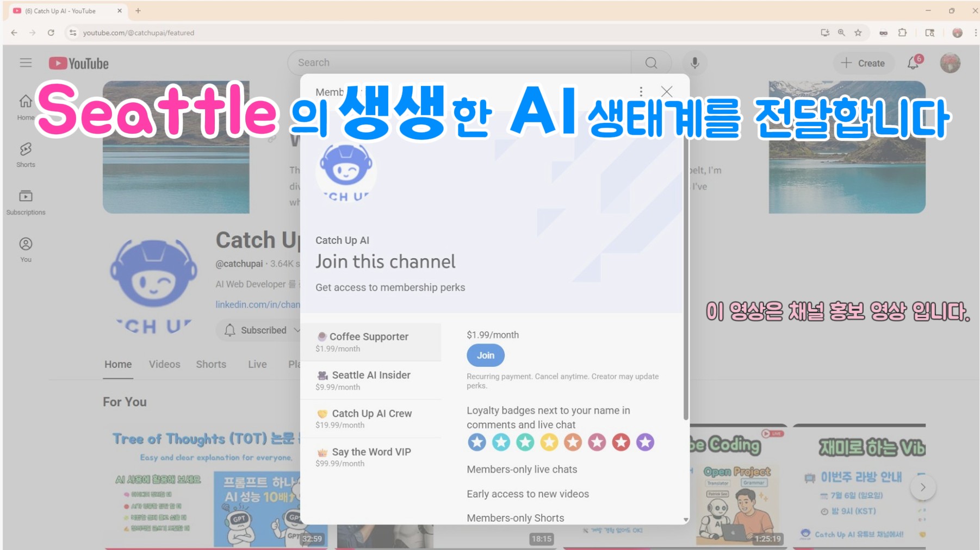Click the yellow loyalty badge
980x550 pixels.
[549, 442]
